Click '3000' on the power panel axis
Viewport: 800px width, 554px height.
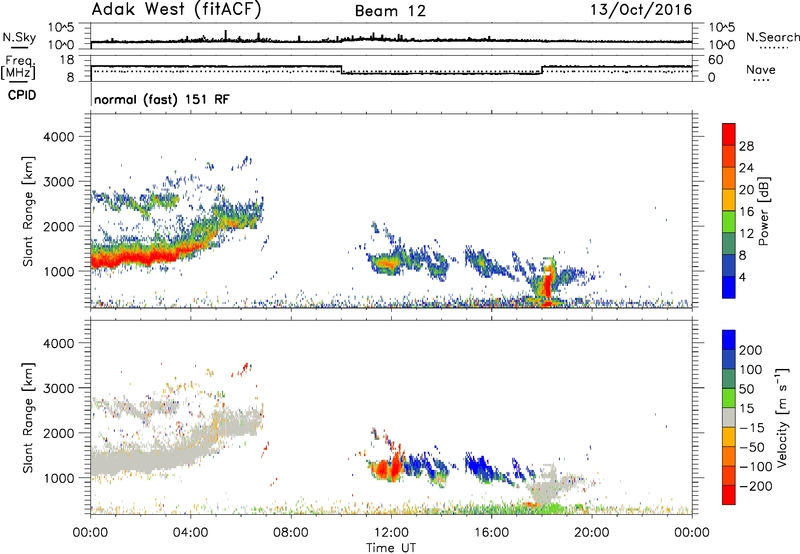click(x=59, y=182)
